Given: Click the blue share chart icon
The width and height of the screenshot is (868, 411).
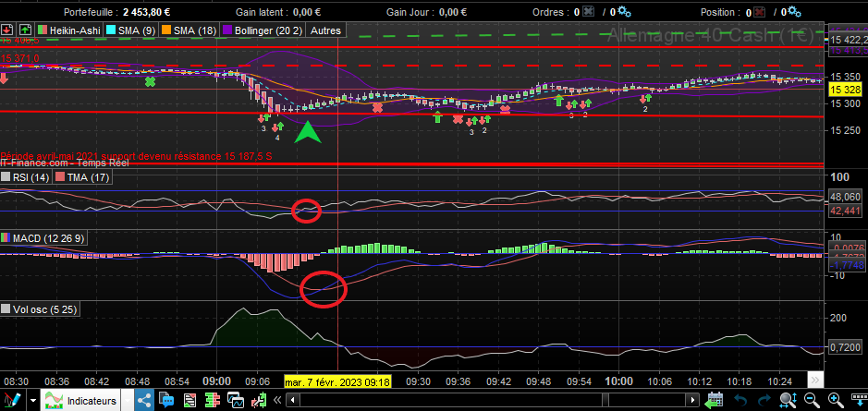Looking at the screenshot, I should pyautogui.click(x=145, y=400).
